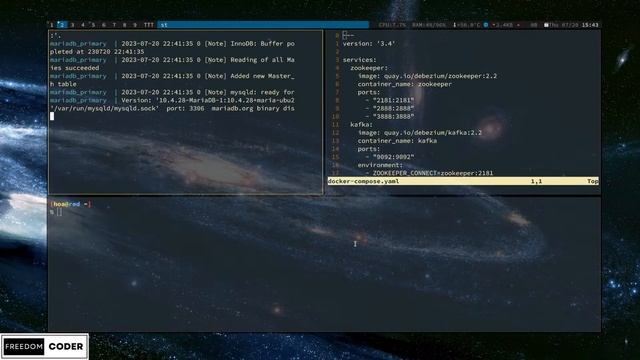
Task: Click the "2888:2888" port entry
Action: coord(390,109)
